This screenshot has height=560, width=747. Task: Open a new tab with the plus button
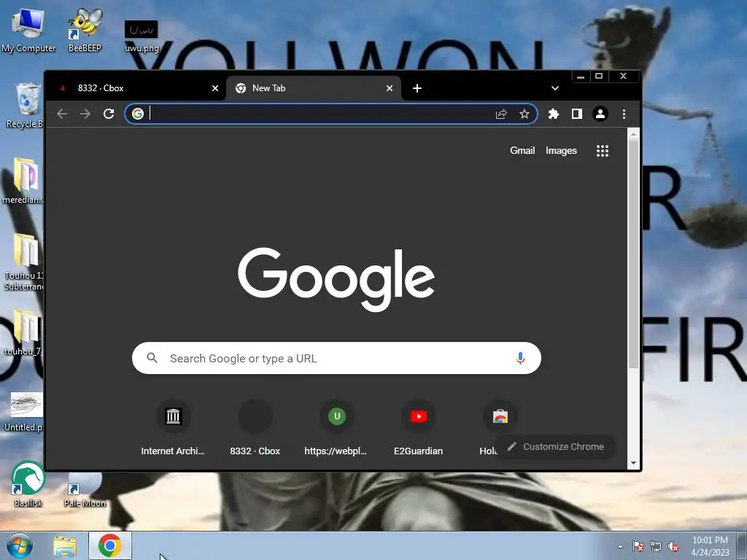tap(417, 88)
